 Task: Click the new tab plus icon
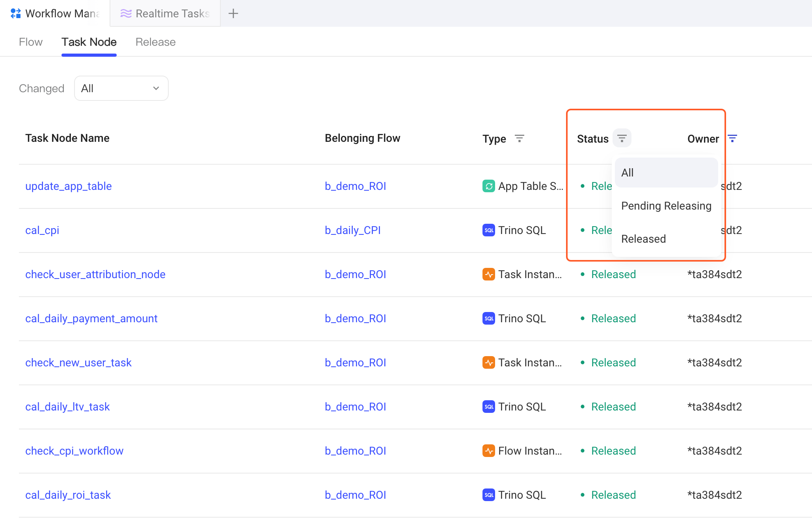tap(233, 13)
